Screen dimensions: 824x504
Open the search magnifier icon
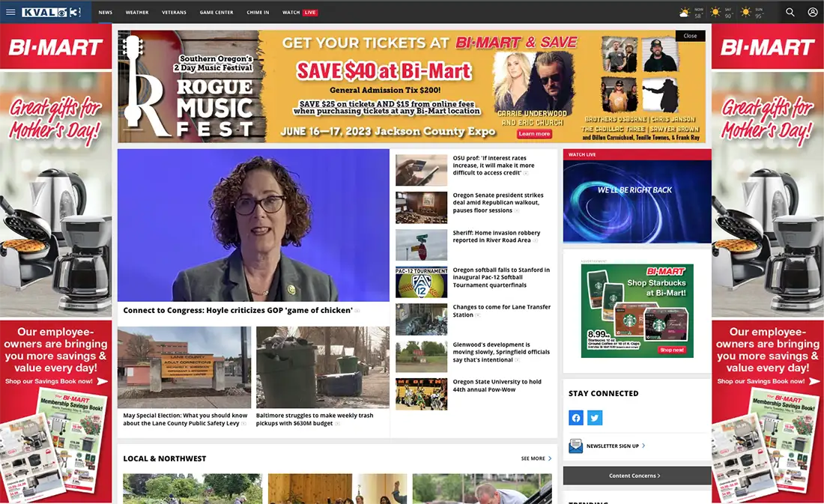(790, 12)
